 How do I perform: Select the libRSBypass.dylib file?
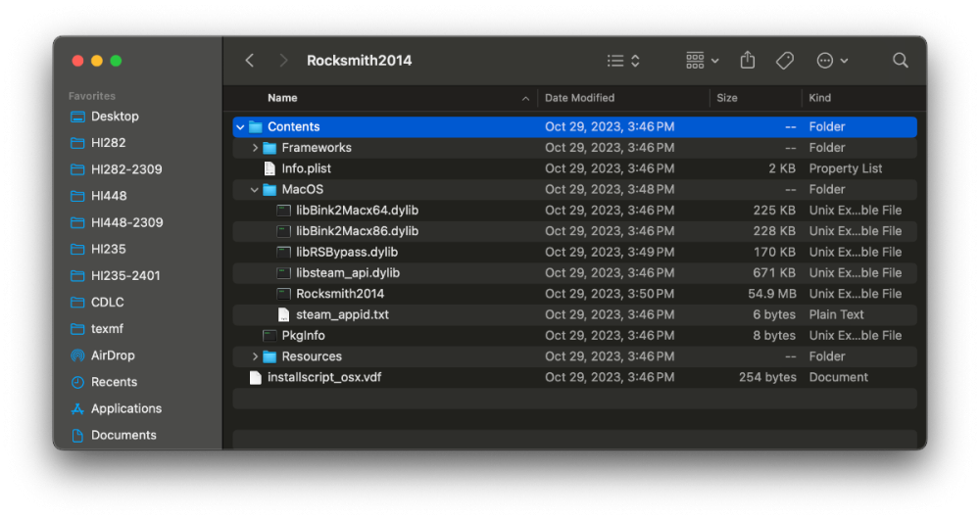click(347, 252)
